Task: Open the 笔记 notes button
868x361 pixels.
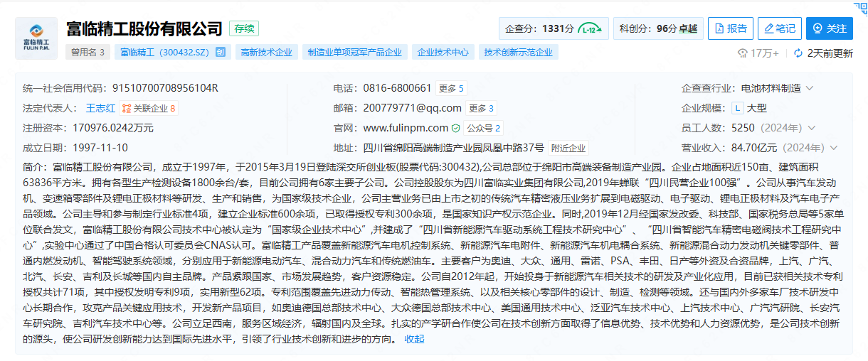Action: [779, 28]
